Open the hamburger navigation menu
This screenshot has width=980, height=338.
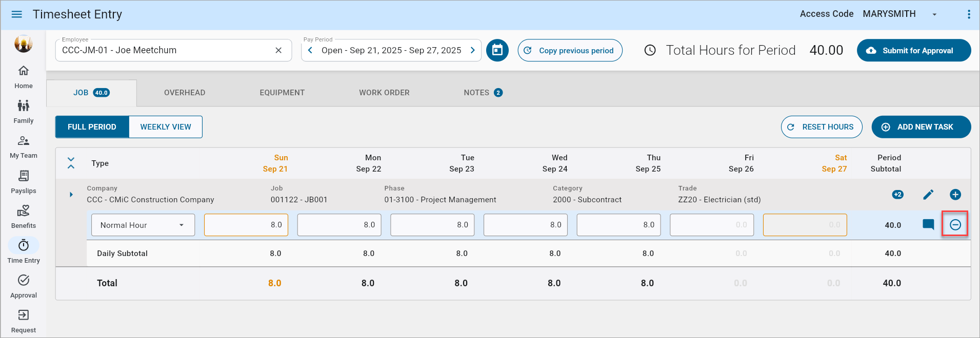pyautogui.click(x=17, y=14)
